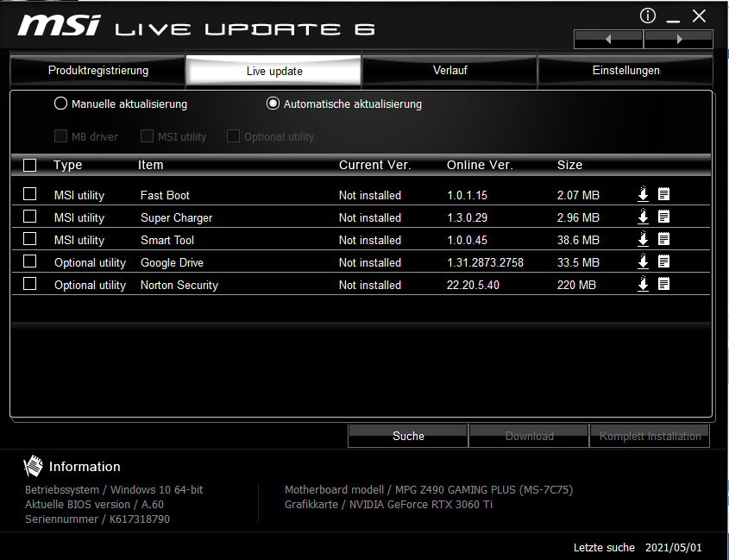Click online version 1.31.2873.2758

pos(485,263)
